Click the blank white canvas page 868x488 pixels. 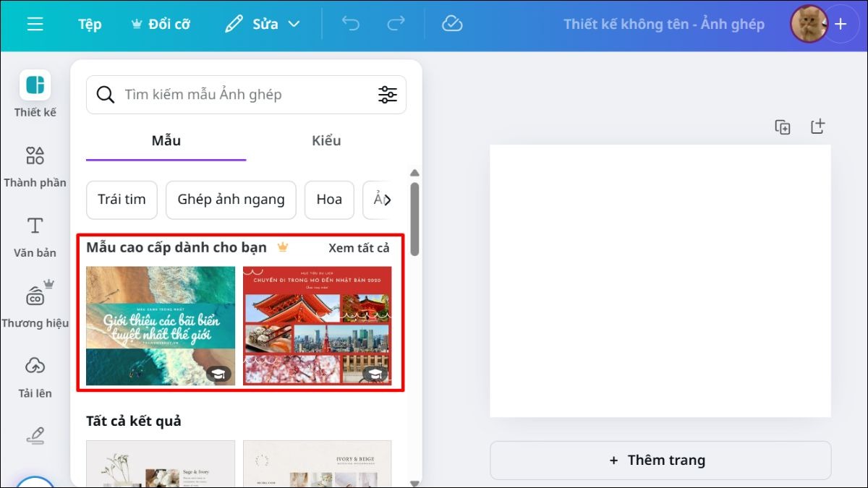660,281
